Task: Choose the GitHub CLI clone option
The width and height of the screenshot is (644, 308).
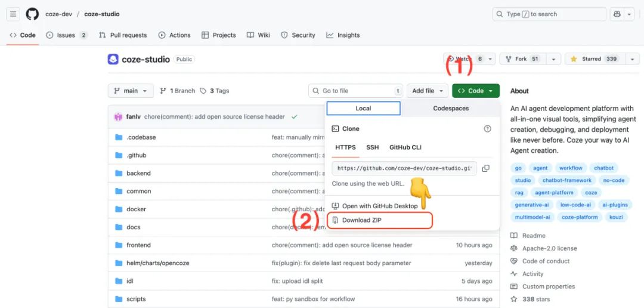Action: pos(405,147)
